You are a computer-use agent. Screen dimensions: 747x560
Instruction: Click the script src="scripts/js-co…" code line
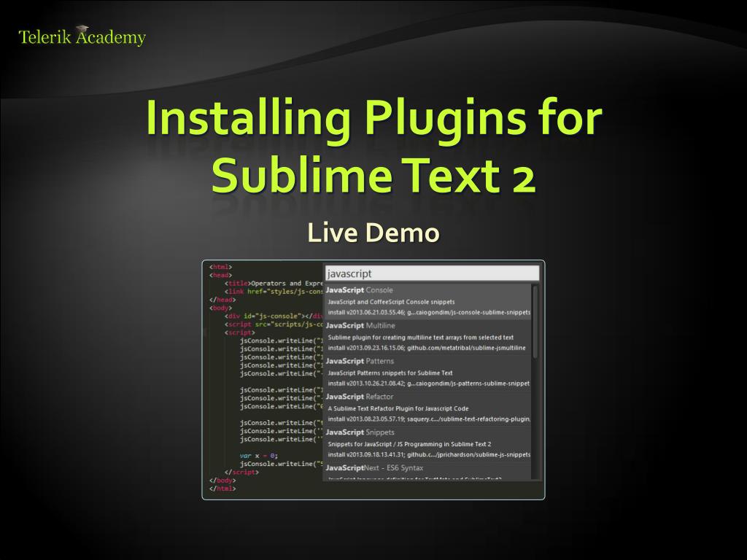(274, 324)
